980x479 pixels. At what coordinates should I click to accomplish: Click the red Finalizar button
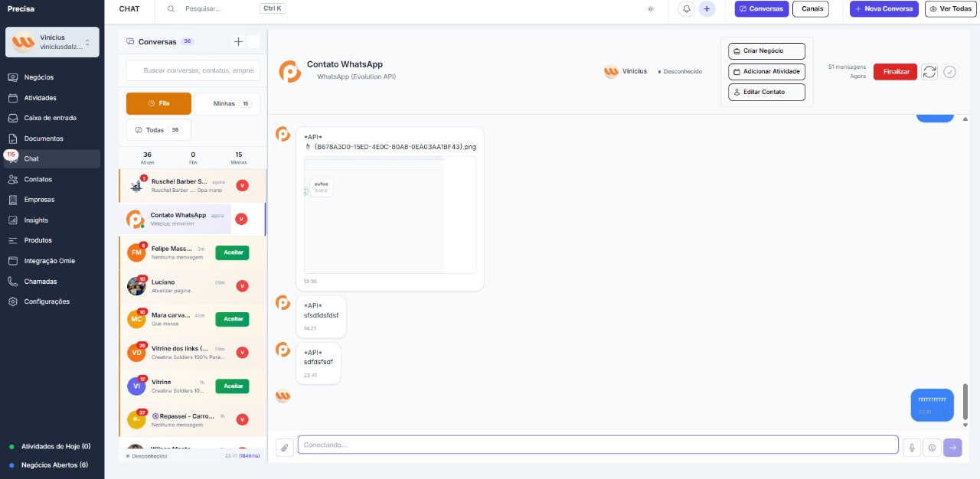click(x=895, y=72)
